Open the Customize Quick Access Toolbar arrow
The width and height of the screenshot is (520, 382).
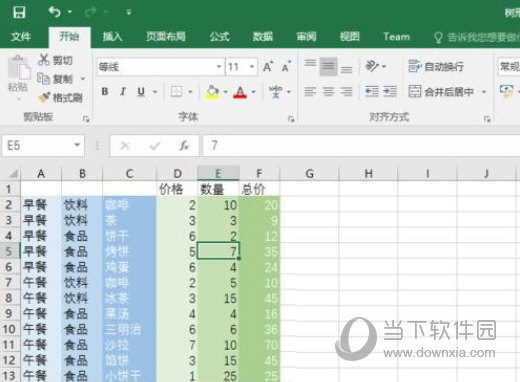click(129, 13)
